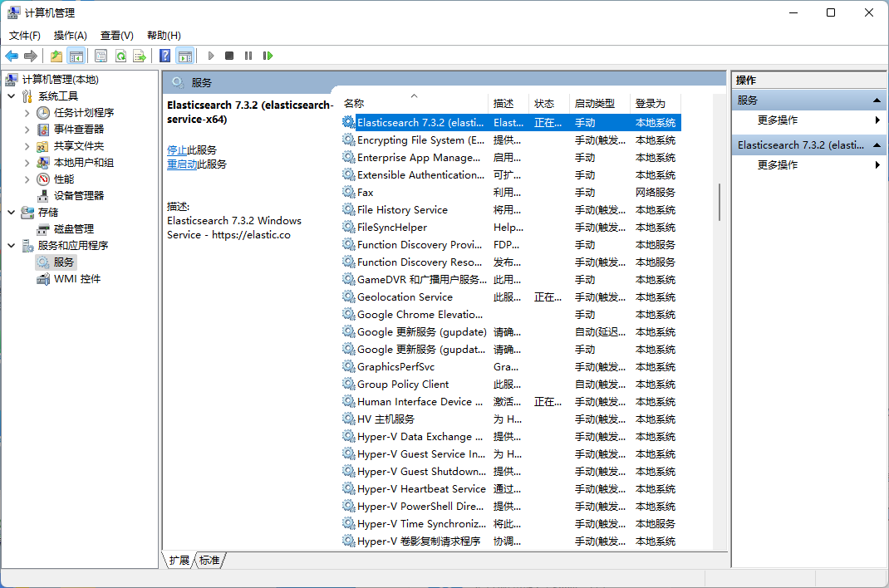Select the Geolocation Service row

tap(511, 297)
